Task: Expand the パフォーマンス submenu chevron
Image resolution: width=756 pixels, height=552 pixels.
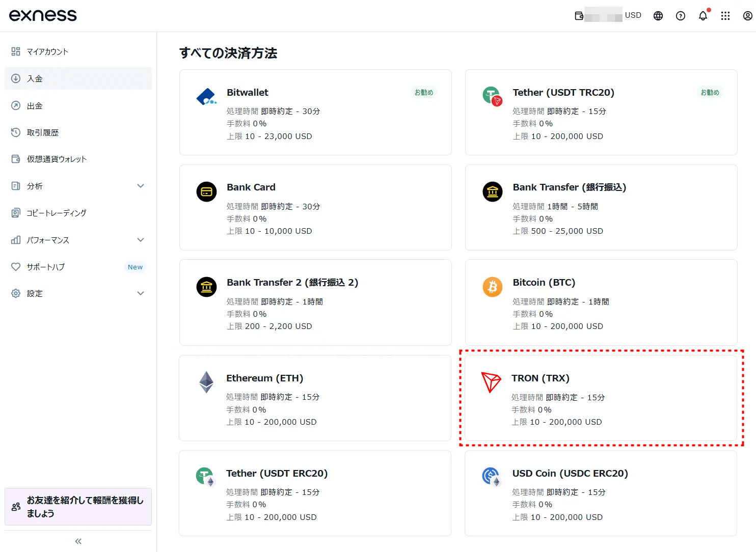Action: coord(141,240)
